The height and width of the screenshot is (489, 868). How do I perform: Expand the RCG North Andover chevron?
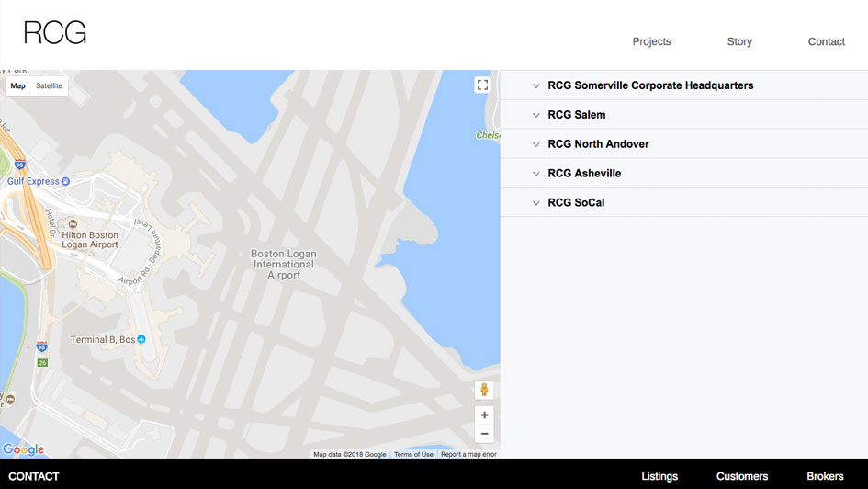click(535, 144)
